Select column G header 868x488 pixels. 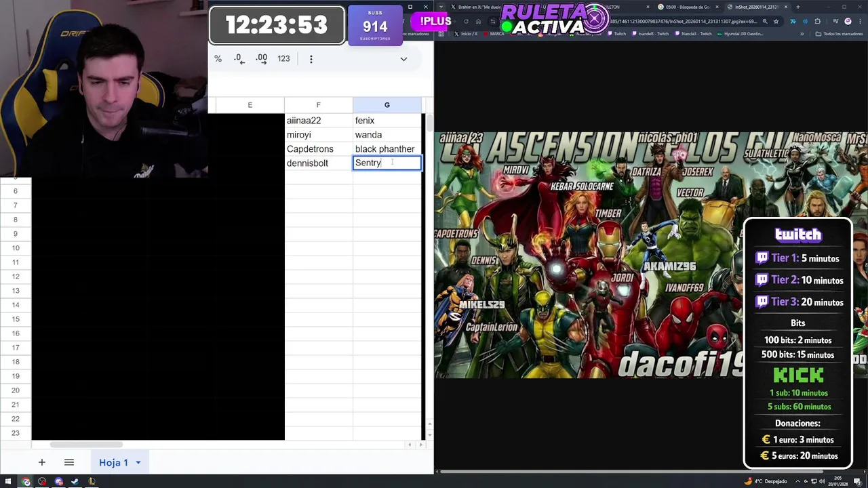coord(387,105)
